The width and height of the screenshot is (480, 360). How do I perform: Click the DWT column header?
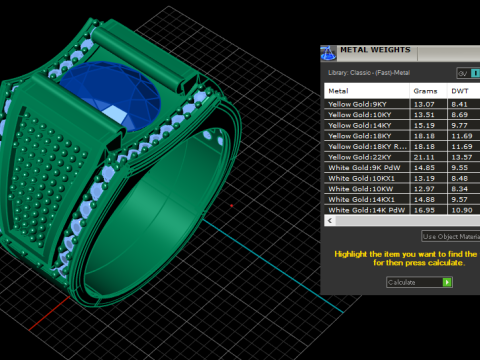pyautogui.click(x=464, y=91)
